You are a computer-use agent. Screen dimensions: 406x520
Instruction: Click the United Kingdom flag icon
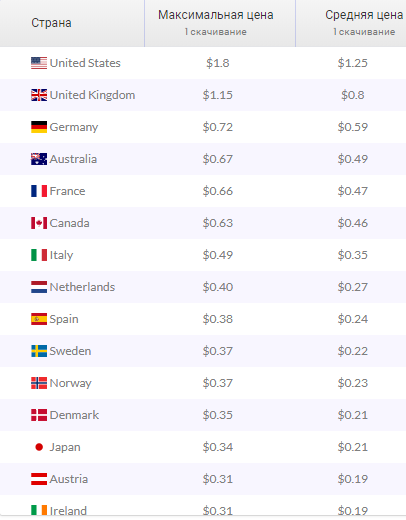tap(39, 95)
